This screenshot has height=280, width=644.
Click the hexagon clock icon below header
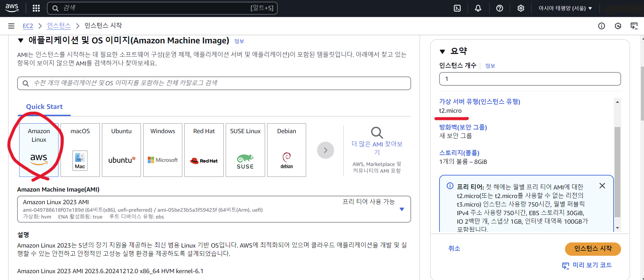tap(618, 26)
